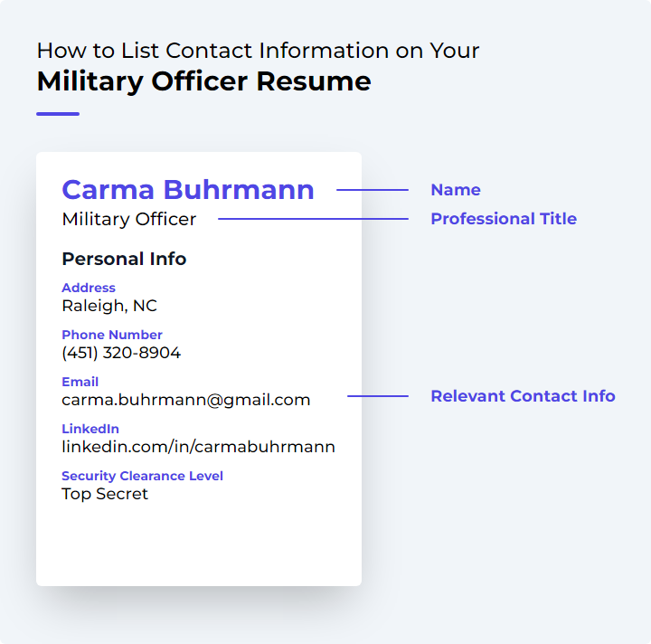
Task: Click the Security Clearance Level label
Action: (x=142, y=476)
